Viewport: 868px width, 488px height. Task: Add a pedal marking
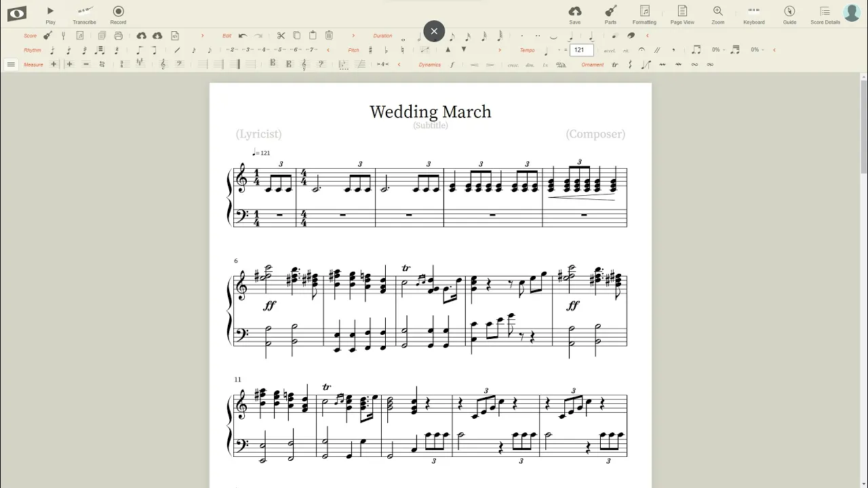(561, 64)
